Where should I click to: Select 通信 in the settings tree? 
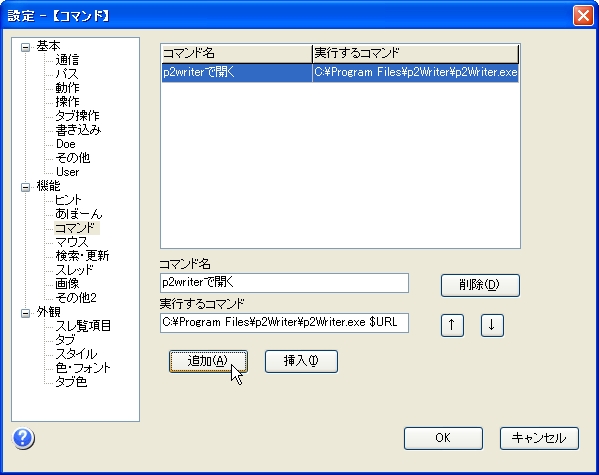tap(67, 60)
